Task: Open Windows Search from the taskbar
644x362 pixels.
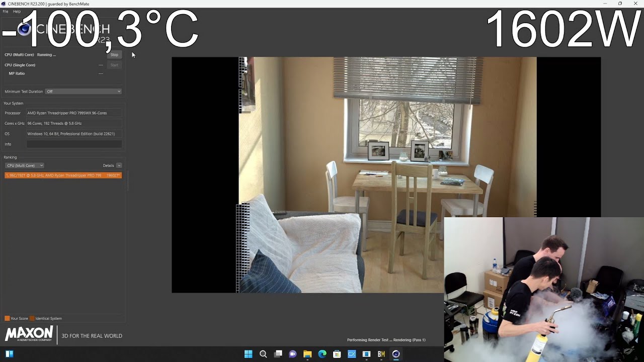Action: (x=263, y=354)
